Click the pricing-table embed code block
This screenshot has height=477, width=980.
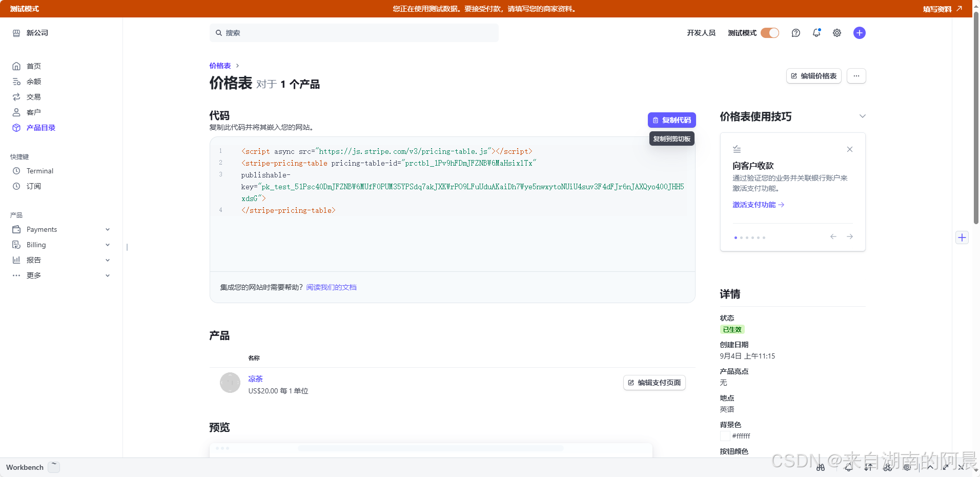(x=453, y=181)
